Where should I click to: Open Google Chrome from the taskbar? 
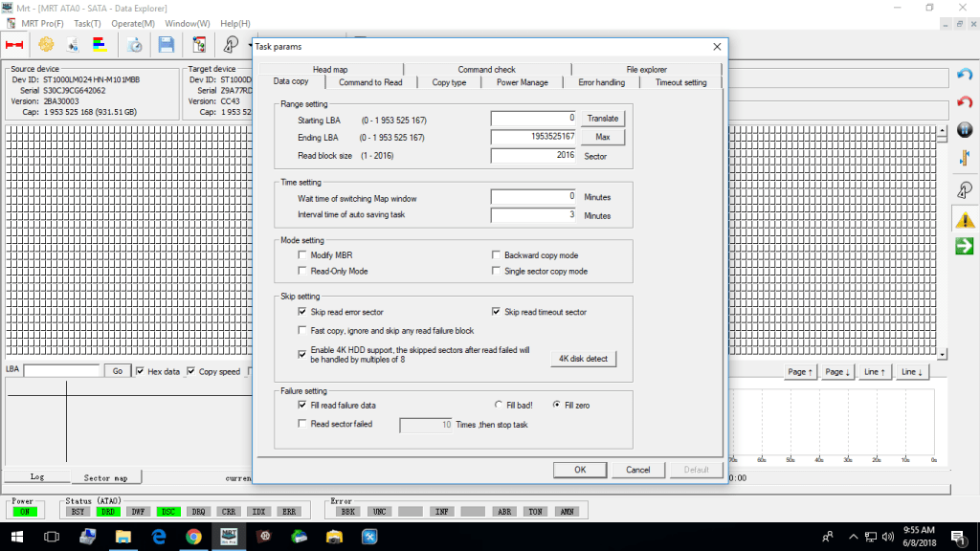[192, 538]
